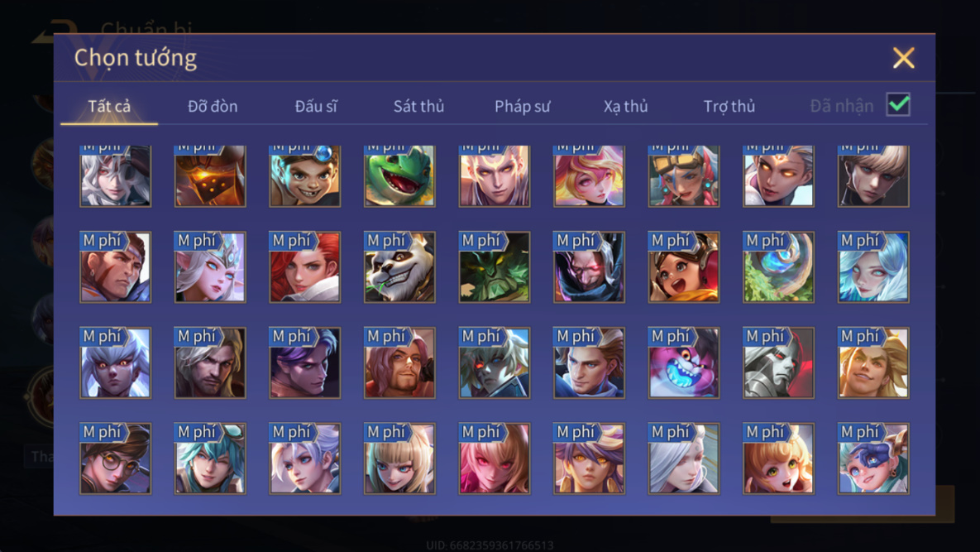The width and height of the screenshot is (980, 552).
Task: Switch to the Đỡ đòn tab
Action: pos(213,106)
